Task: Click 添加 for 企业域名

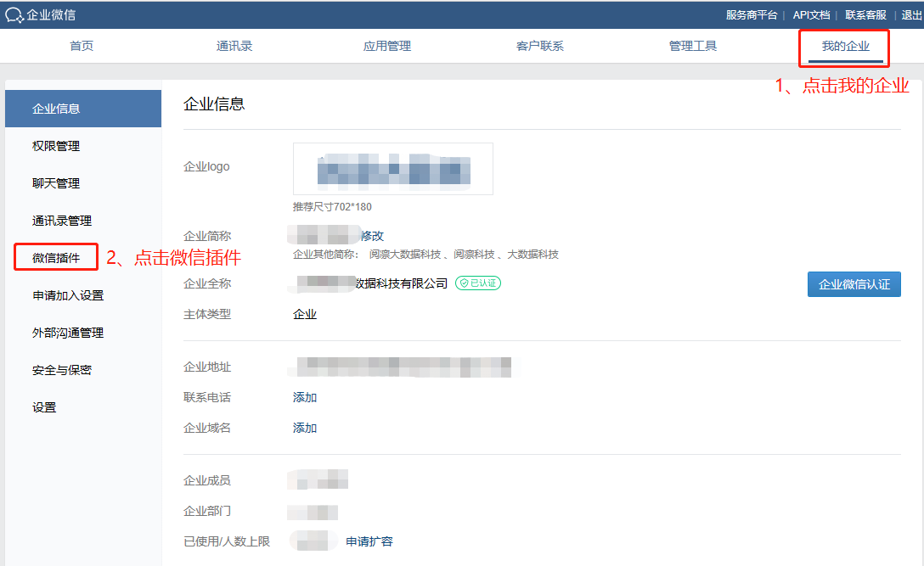Action: tap(305, 429)
